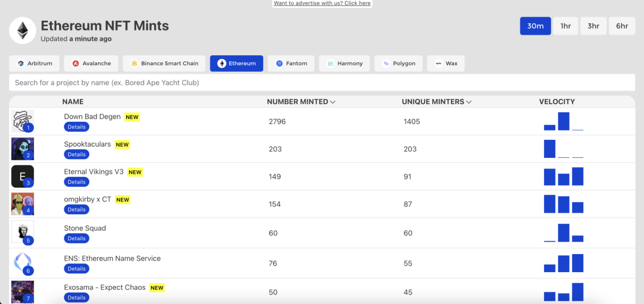Click the omgkirby x CT avatar icon
644x304 pixels.
22,204
